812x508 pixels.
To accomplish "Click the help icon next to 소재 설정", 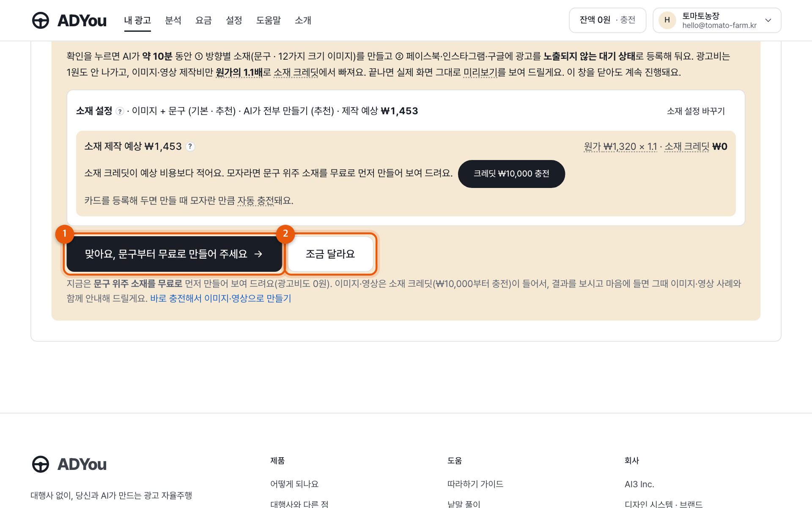I will tap(120, 111).
